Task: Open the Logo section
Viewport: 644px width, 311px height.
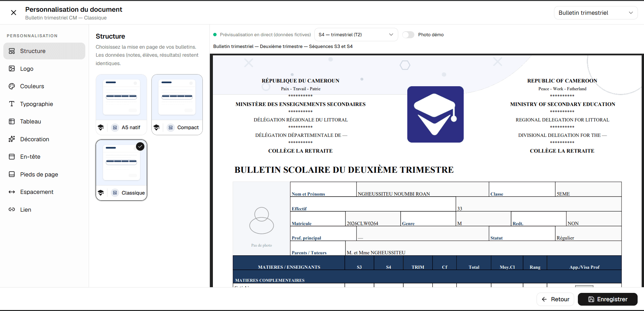Action: click(44, 68)
